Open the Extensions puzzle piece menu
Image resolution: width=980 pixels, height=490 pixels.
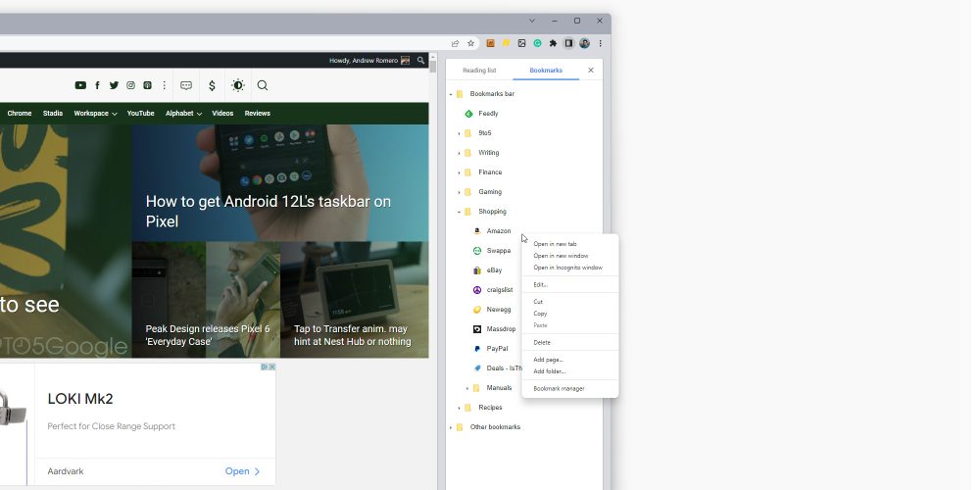553,43
